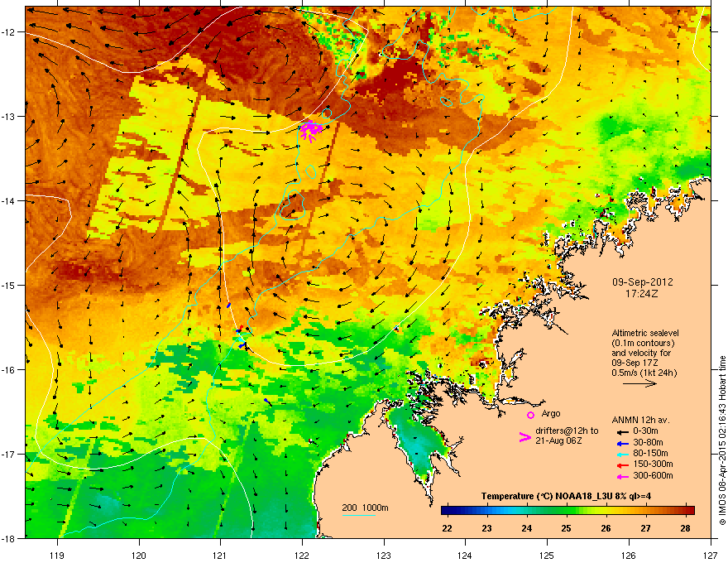
Task: Click the 'Argo' legend label
Action: [551, 413]
